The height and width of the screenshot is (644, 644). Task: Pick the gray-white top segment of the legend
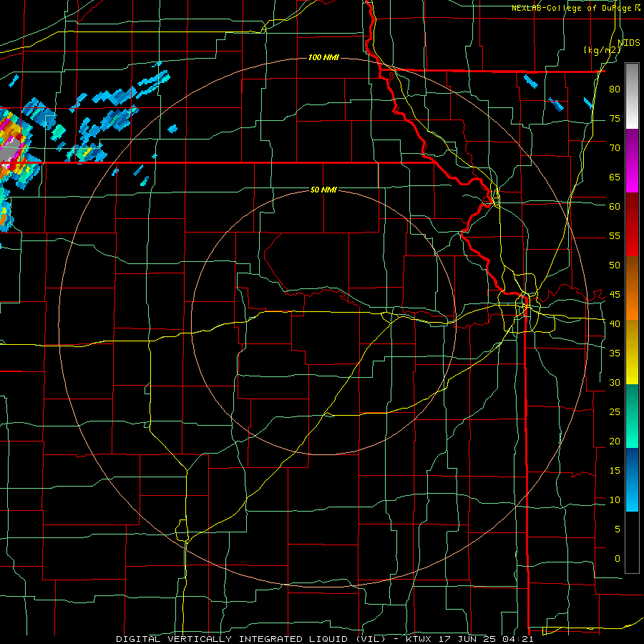pos(632,96)
